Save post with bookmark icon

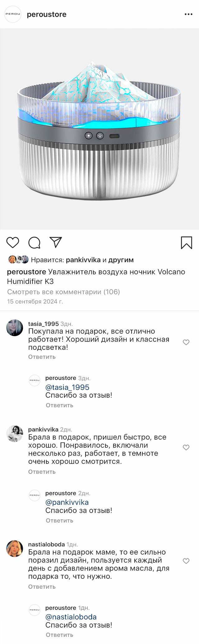pyautogui.click(x=186, y=243)
